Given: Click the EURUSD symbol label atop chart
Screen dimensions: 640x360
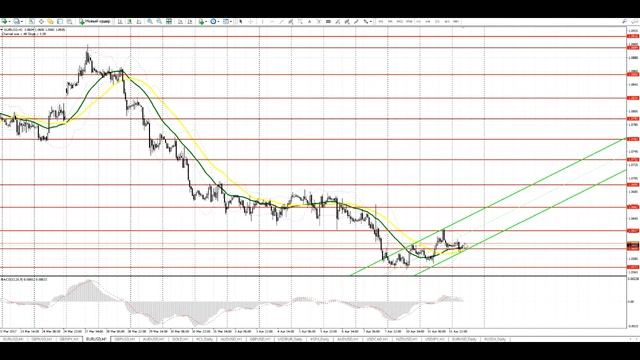Looking at the screenshot, I should pos(33,30).
